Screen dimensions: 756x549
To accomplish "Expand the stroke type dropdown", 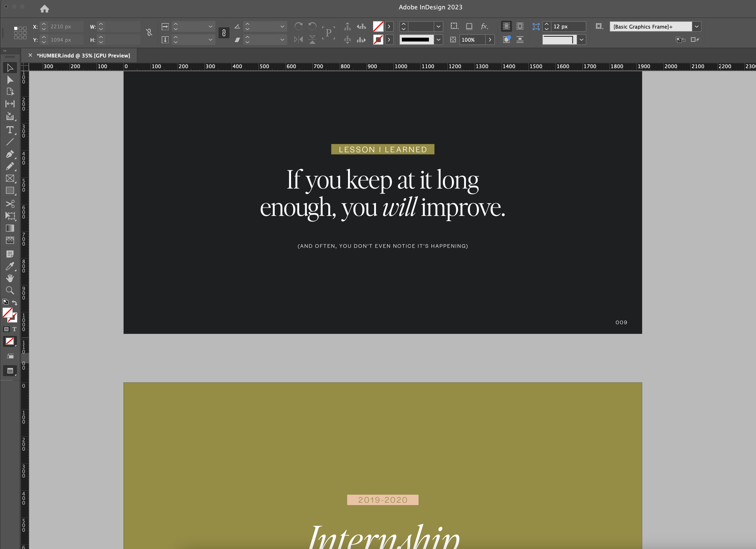I will (438, 40).
